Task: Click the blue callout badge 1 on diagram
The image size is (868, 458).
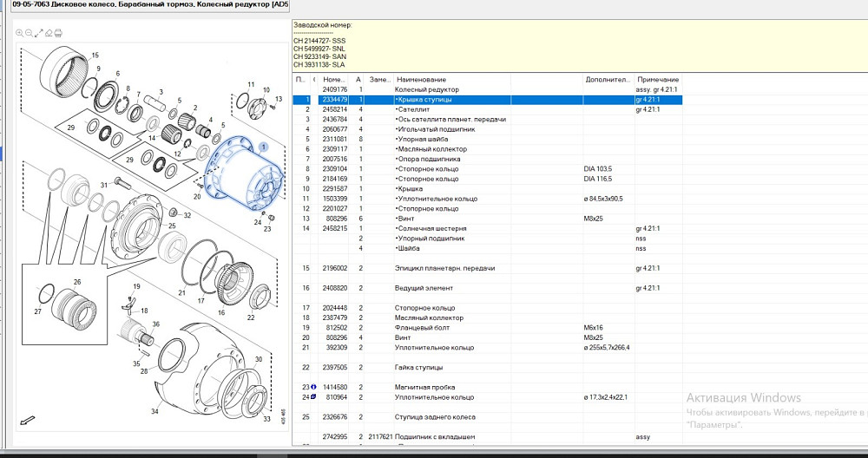Action: point(262,147)
